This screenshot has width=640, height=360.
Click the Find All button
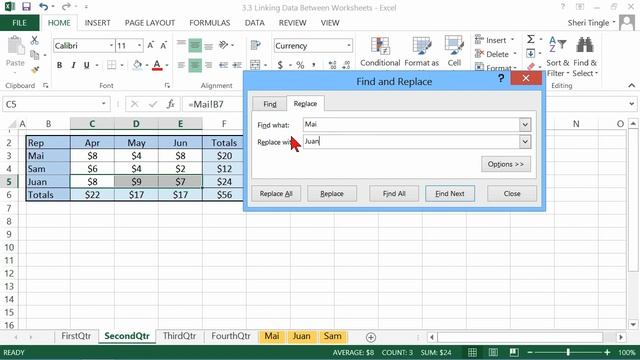(x=394, y=193)
